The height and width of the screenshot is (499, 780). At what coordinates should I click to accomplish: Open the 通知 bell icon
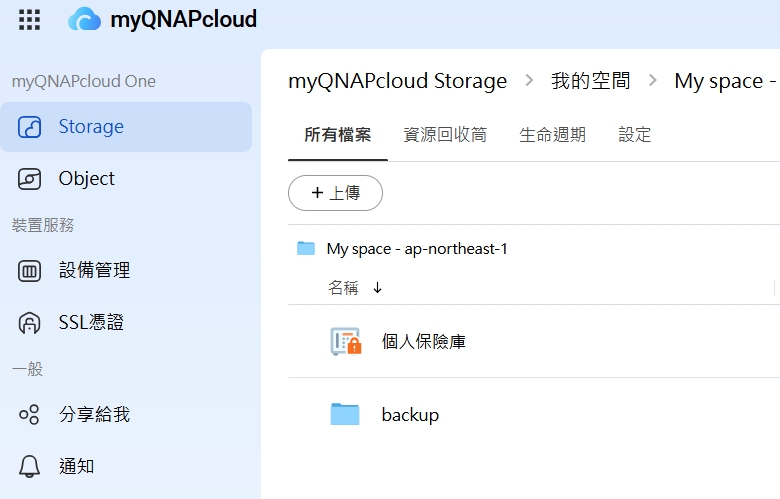pos(29,466)
